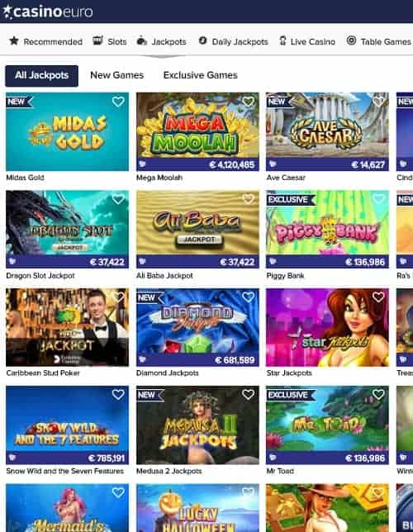Switch to All Jackpots tab
Screen dimensions: 413x532
pos(42,75)
